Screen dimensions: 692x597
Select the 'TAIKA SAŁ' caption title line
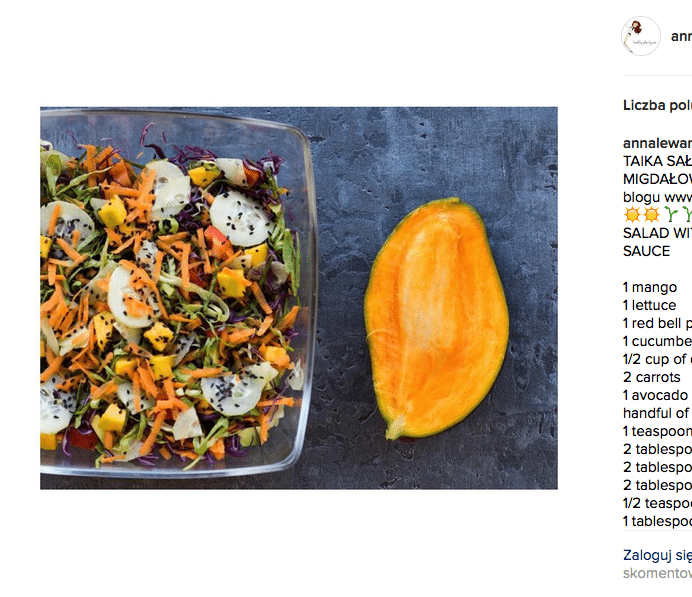pos(657,161)
